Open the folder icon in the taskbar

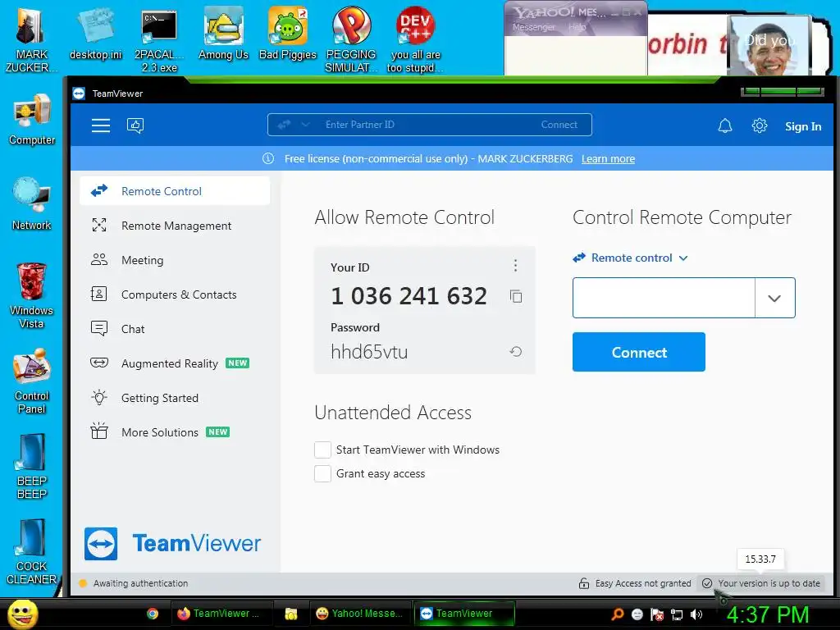click(x=291, y=614)
